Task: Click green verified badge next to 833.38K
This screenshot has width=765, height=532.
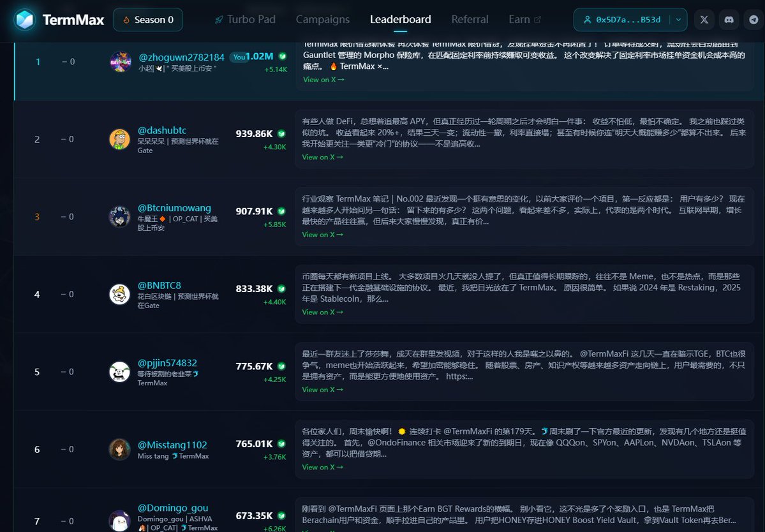Action: click(x=281, y=289)
